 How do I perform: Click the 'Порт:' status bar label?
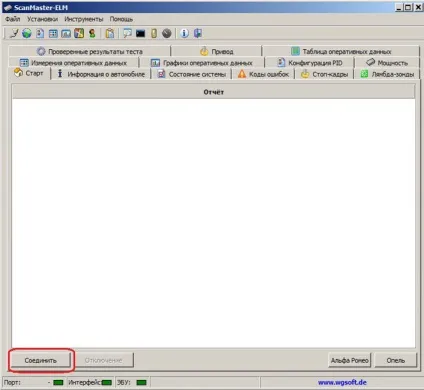(12, 382)
